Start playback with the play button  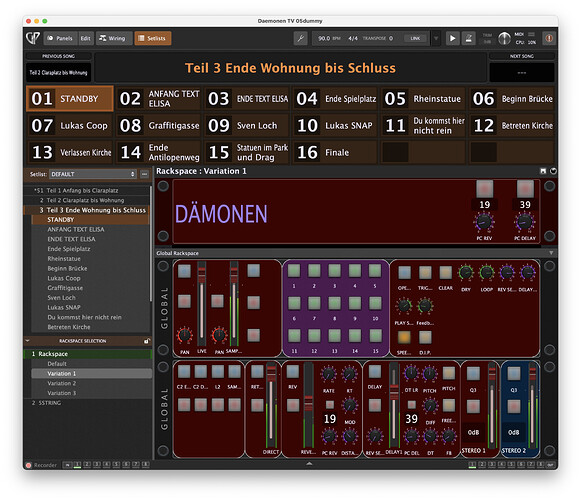[452, 38]
